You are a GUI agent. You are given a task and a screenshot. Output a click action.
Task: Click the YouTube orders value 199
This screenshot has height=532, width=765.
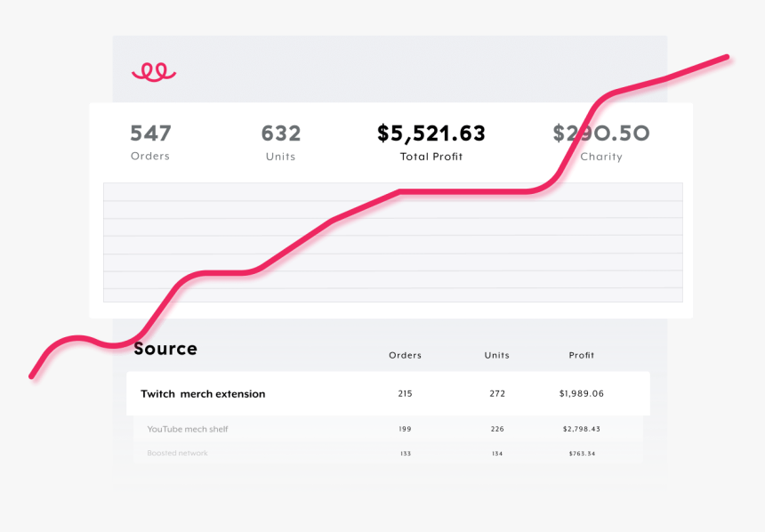[405, 430]
